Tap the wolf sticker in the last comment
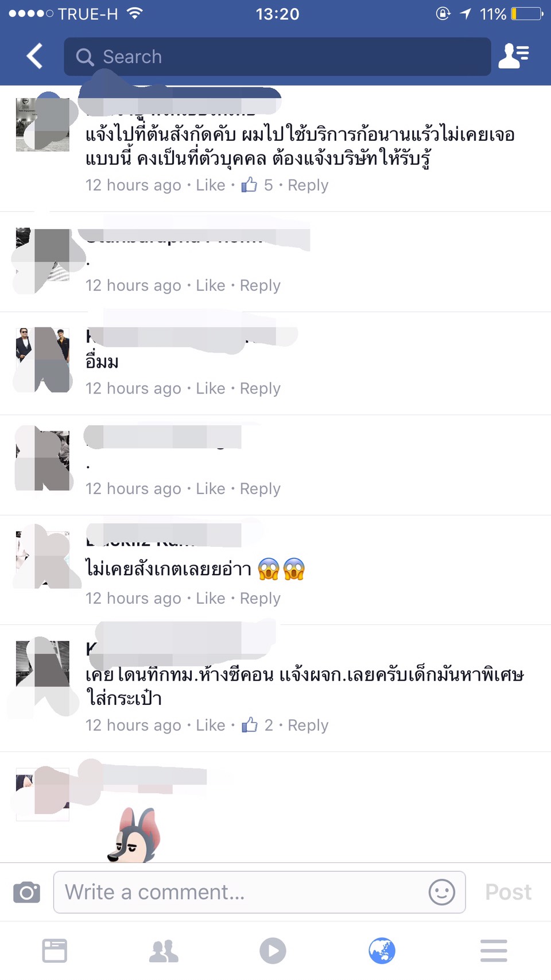The height and width of the screenshot is (980, 551). pos(134,835)
